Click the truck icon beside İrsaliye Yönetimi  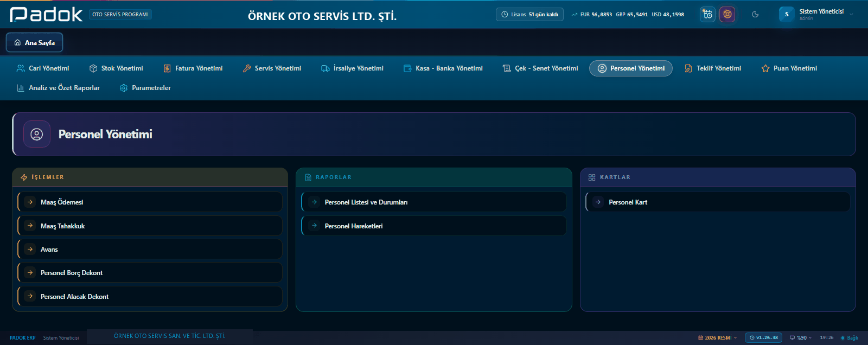pyautogui.click(x=325, y=68)
